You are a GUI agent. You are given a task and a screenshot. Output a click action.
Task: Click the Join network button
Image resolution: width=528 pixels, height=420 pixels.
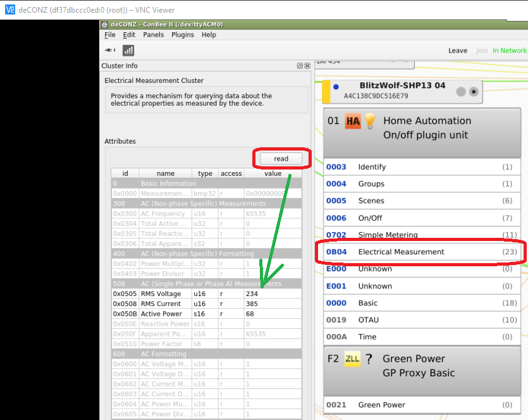pos(482,51)
